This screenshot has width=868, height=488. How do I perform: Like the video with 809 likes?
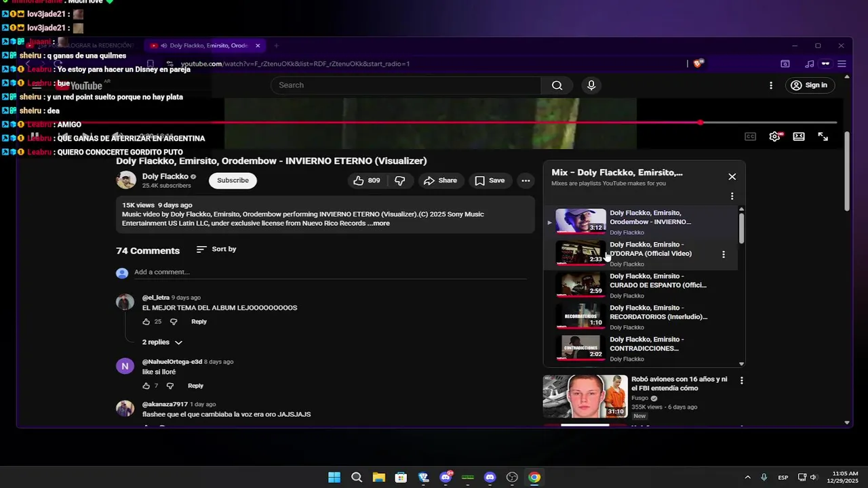pyautogui.click(x=366, y=180)
